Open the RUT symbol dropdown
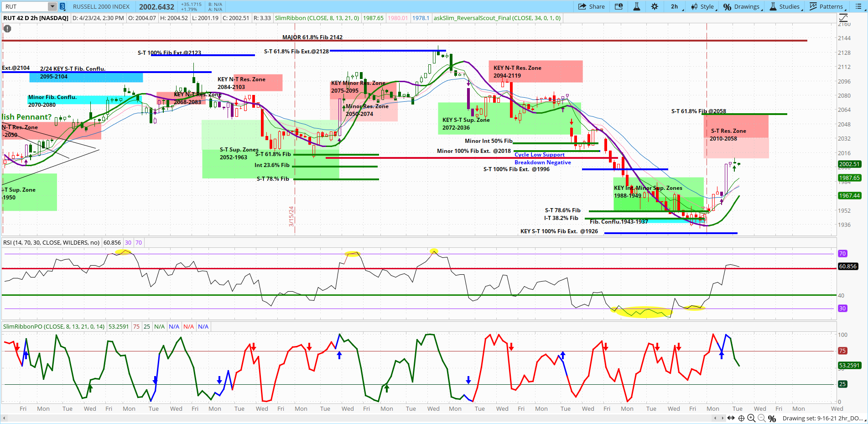Image resolution: width=868 pixels, height=424 pixels. pos(52,6)
